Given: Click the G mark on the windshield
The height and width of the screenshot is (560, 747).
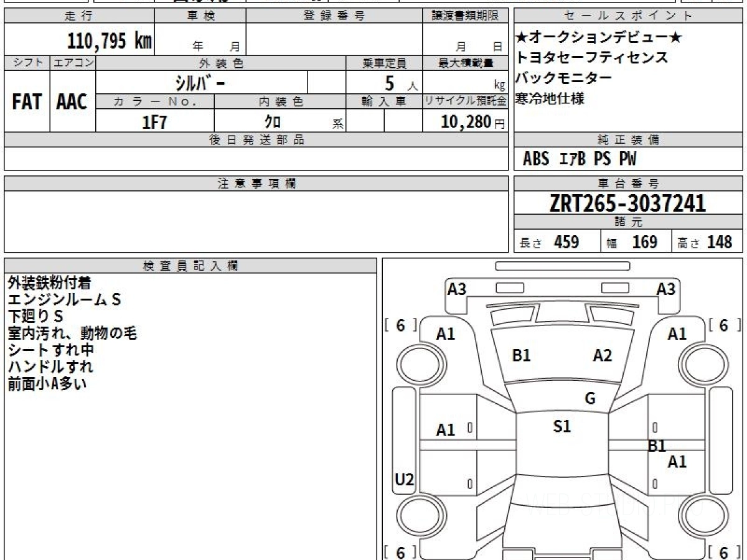Looking at the screenshot, I should coord(590,399).
